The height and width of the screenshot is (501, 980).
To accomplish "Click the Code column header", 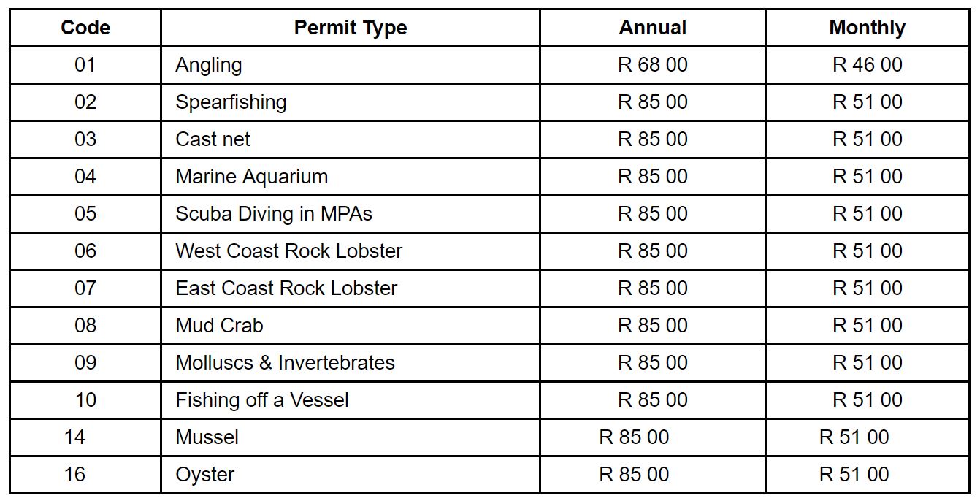I will point(85,28).
